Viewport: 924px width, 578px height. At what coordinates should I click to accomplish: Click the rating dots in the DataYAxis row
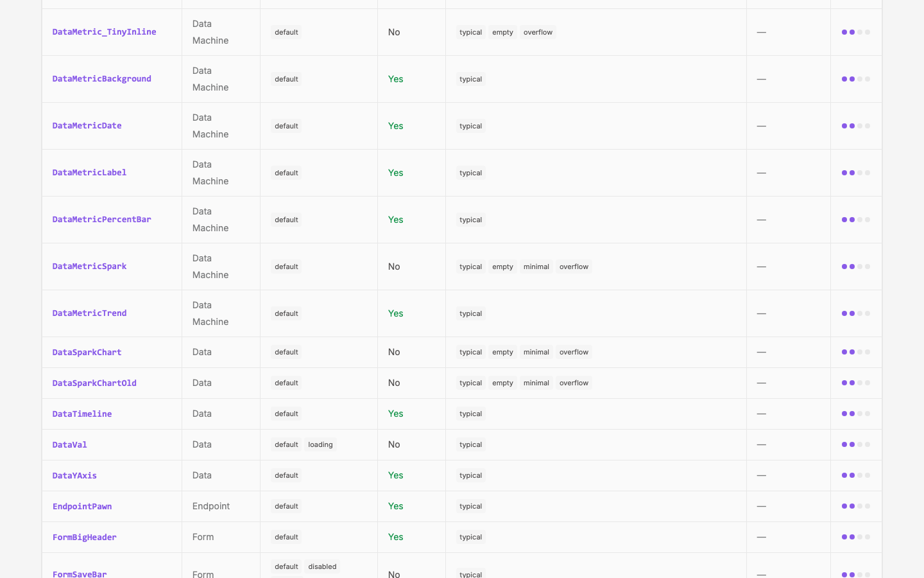coord(856,475)
